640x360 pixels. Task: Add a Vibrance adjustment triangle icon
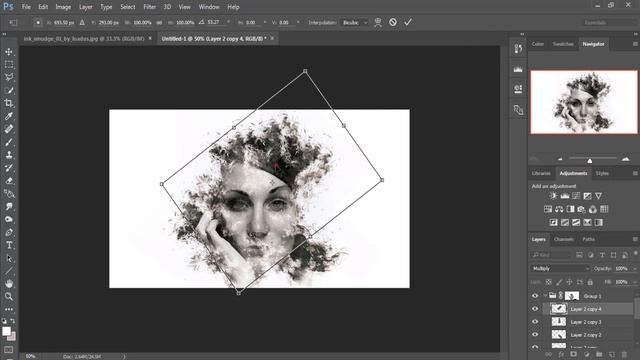pyautogui.click(x=598, y=196)
